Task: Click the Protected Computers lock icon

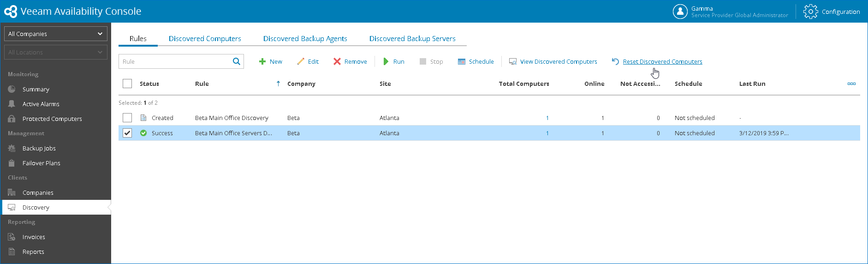Action: pyautogui.click(x=12, y=119)
